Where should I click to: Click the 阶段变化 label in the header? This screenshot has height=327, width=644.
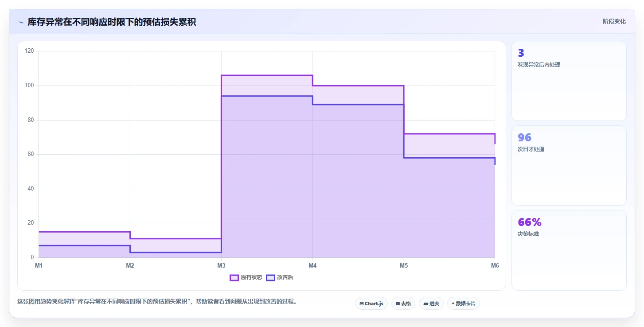(x=614, y=21)
